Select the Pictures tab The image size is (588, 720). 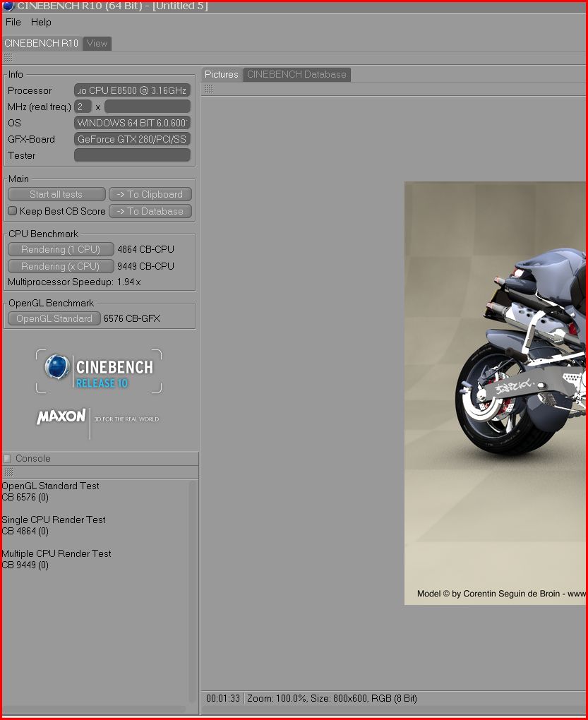click(221, 74)
